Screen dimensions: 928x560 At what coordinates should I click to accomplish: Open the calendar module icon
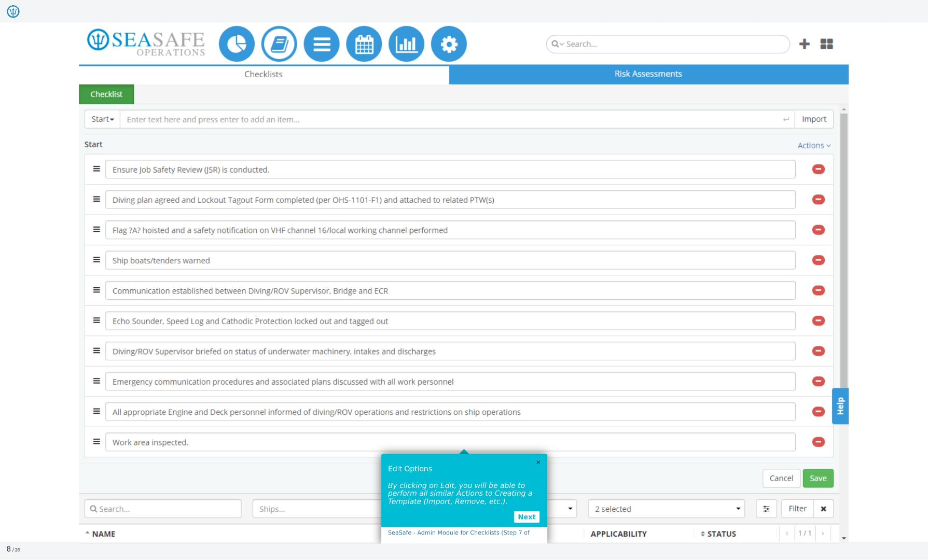click(x=364, y=44)
